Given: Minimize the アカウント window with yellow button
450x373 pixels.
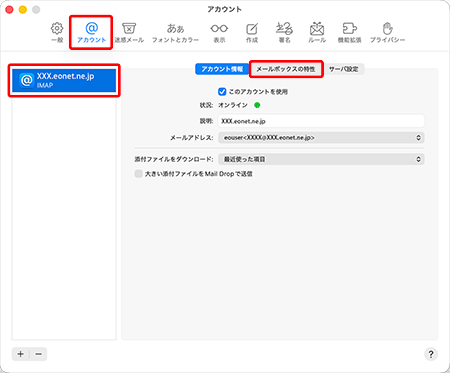Looking at the screenshot, I should pyautogui.click(x=23, y=10).
